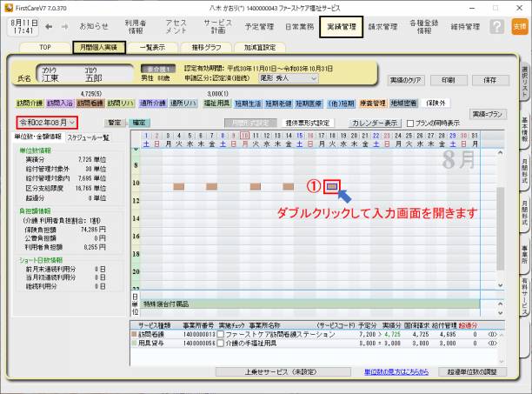The image size is (532, 394).
Task: Click the back arrow navigation icon
Action: click(48, 27)
